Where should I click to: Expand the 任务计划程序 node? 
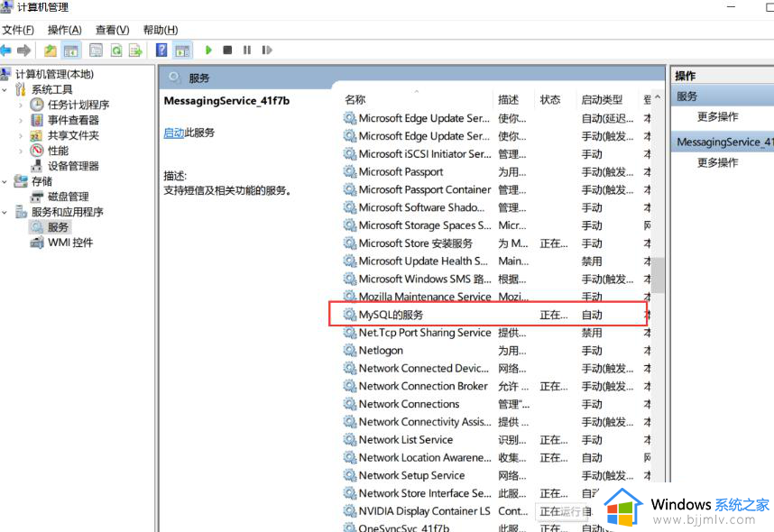(x=21, y=105)
